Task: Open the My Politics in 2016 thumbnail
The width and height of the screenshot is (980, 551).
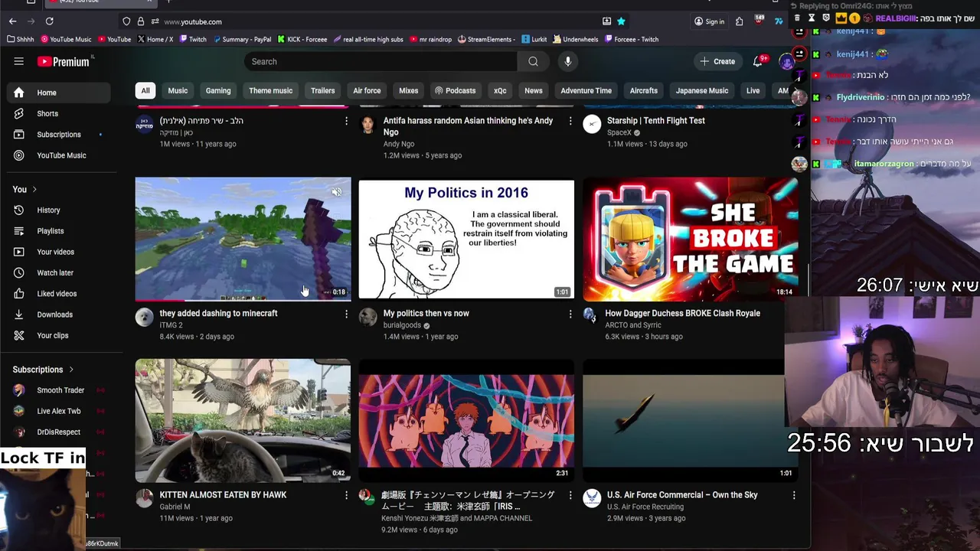Action: (x=466, y=238)
